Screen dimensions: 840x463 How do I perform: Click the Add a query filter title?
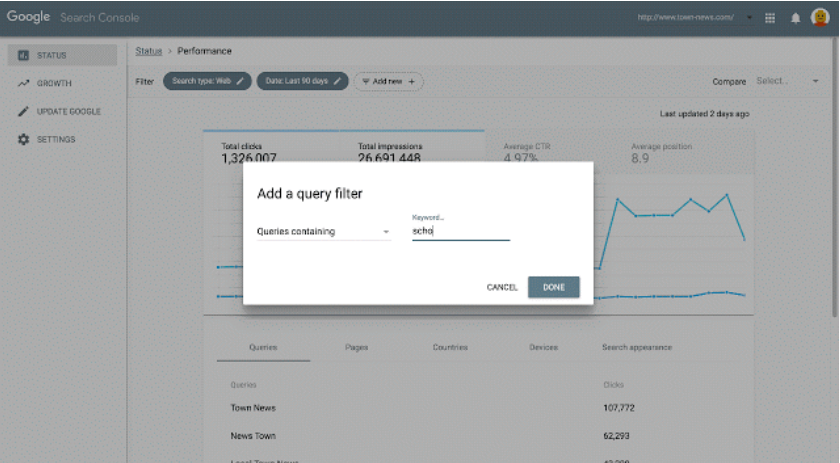[310, 193]
